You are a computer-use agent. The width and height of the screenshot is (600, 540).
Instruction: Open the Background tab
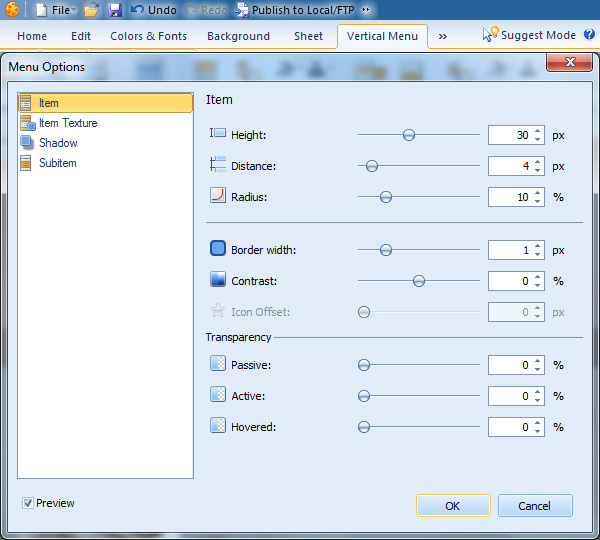tap(238, 36)
